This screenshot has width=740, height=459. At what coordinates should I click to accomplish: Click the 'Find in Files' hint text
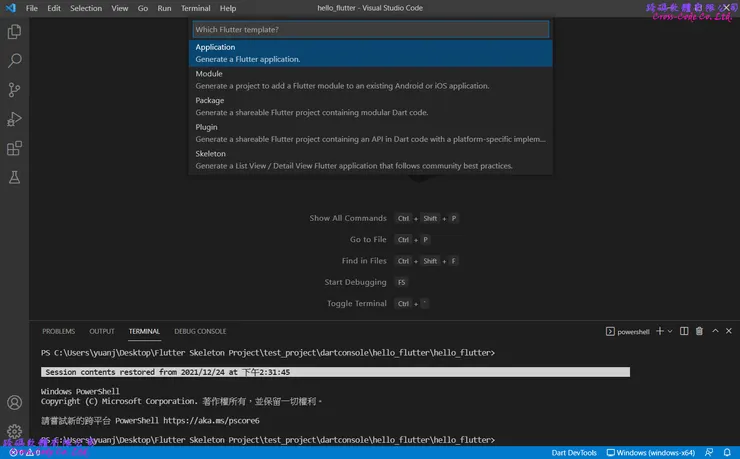364,260
